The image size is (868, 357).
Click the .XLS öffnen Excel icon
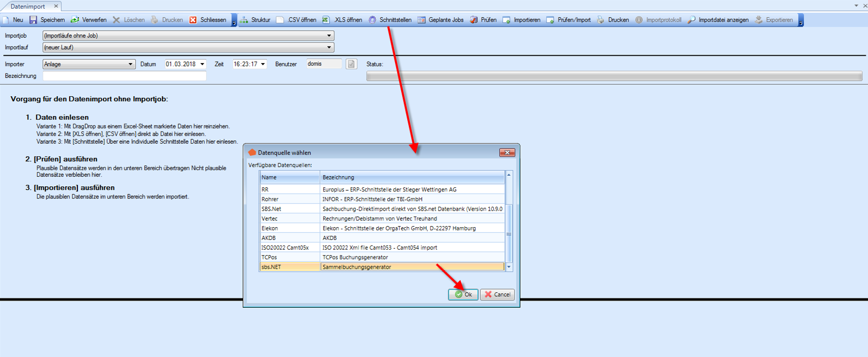(326, 20)
